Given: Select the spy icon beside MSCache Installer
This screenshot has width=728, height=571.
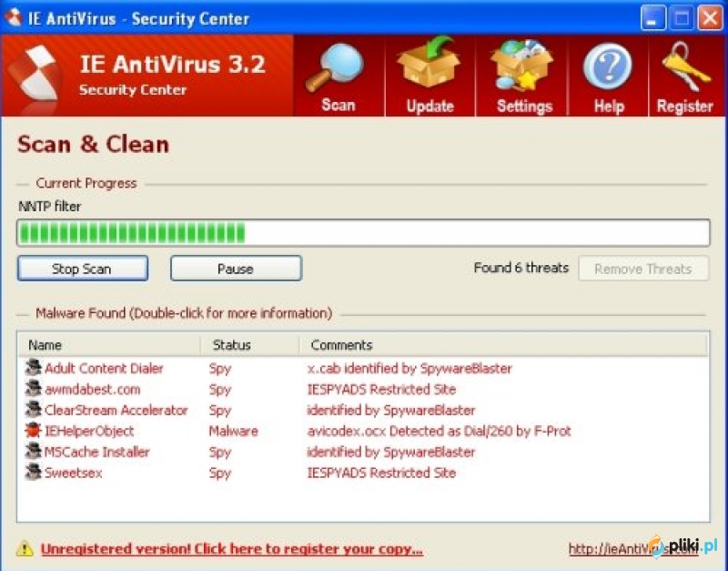Looking at the screenshot, I should tap(33, 451).
